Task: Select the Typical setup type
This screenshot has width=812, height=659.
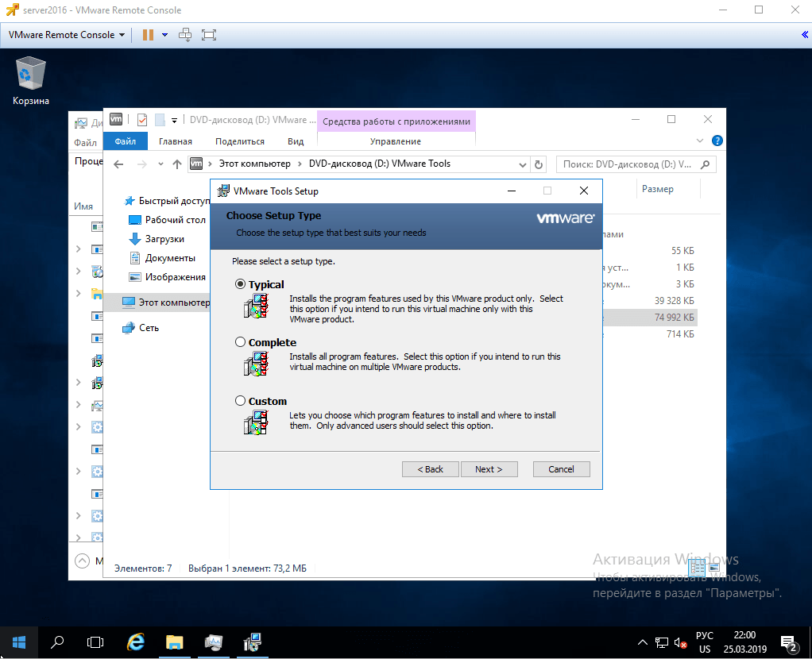Action: click(241, 284)
